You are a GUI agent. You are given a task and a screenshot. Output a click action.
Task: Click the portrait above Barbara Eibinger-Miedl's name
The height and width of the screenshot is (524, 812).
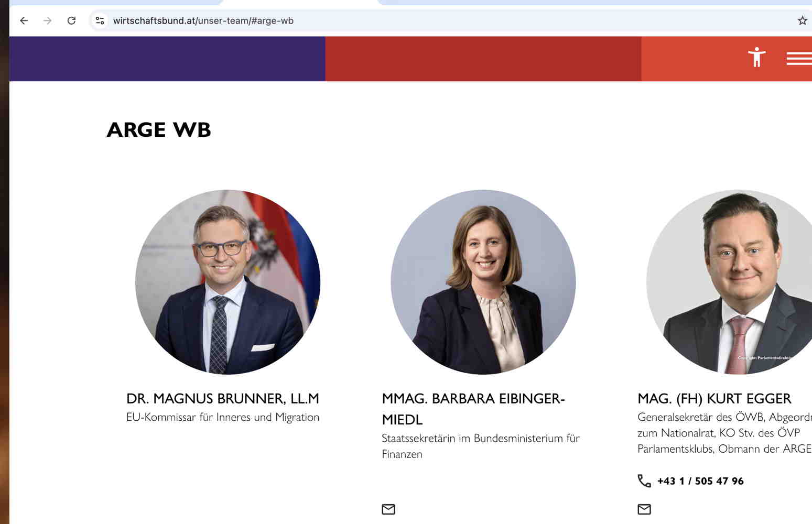pyautogui.click(x=483, y=282)
